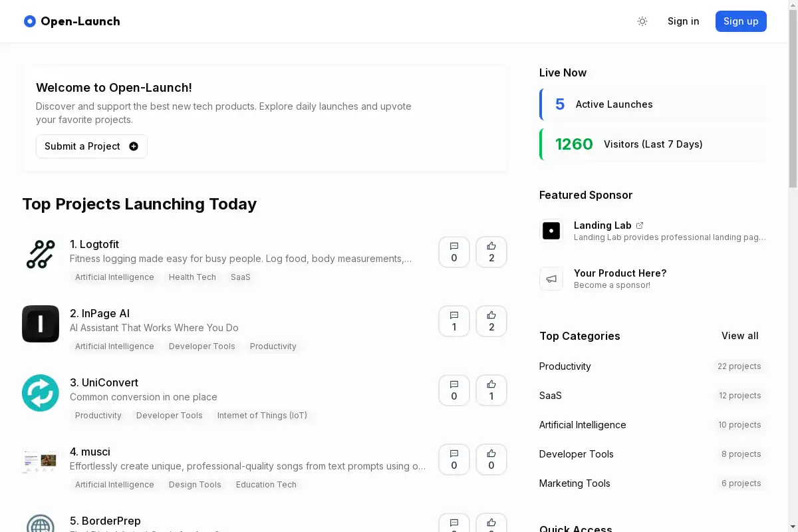Open the SaaS category

point(551,396)
